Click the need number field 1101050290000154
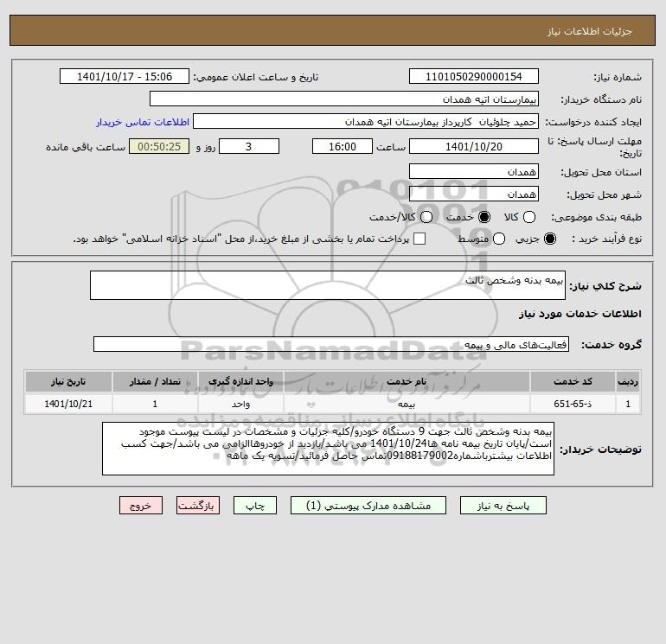 [x=474, y=76]
